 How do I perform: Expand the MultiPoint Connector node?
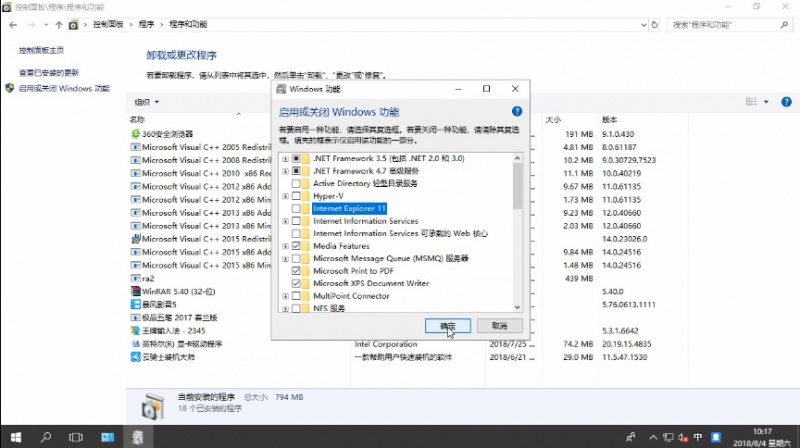tap(285, 296)
